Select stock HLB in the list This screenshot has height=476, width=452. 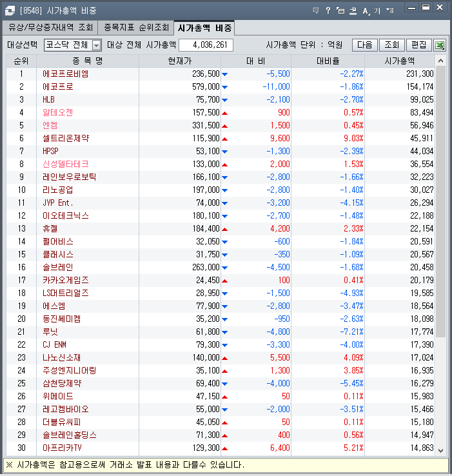[48, 99]
